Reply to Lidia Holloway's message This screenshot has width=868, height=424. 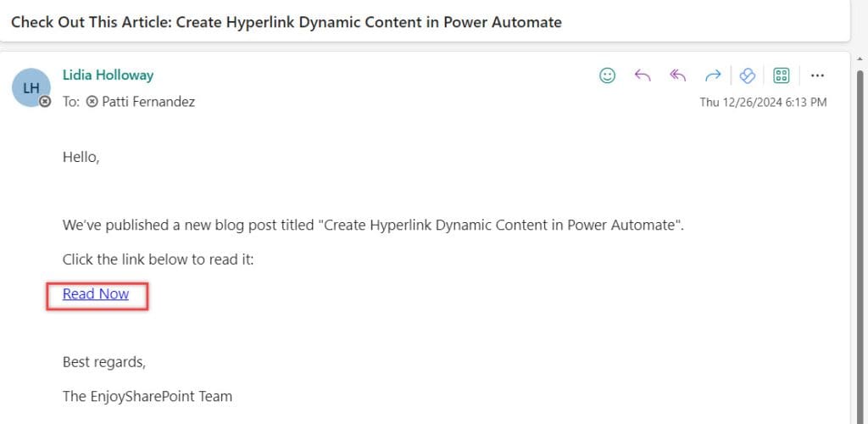click(643, 75)
